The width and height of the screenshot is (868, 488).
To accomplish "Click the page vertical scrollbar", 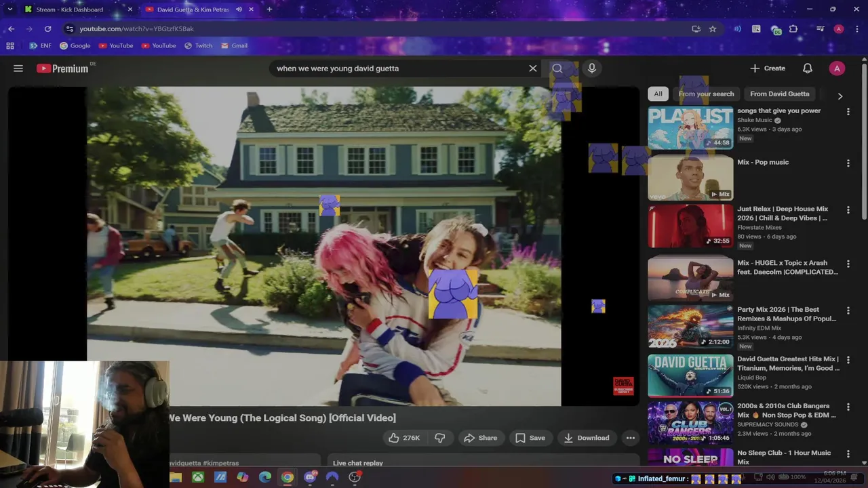I will point(864,141).
